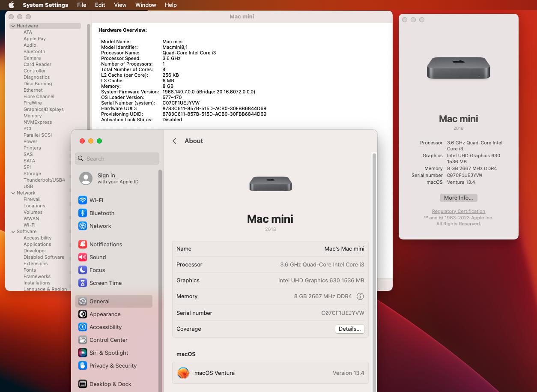Open the Regulatory Certification link
537x392 pixels.
tap(458, 211)
